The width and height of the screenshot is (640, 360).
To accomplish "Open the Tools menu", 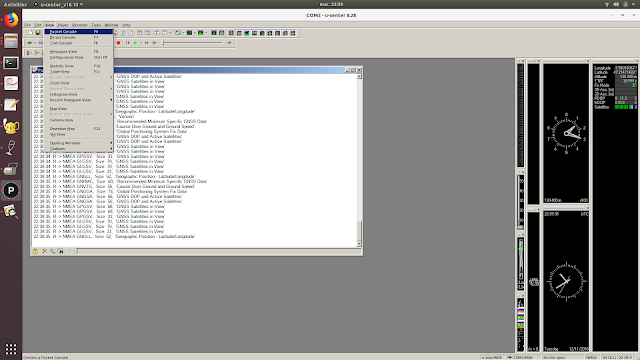I will point(96,25).
